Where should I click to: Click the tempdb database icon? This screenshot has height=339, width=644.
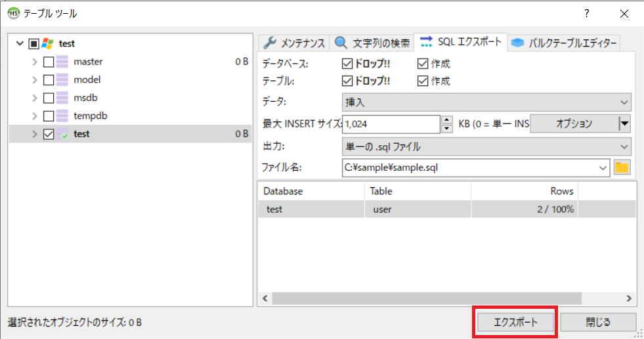(63, 116)
